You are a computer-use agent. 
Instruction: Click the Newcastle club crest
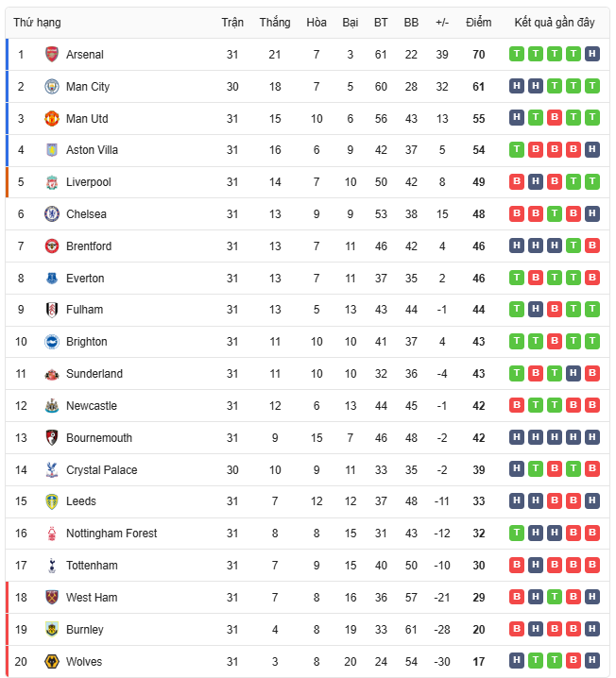click(52, 406)
